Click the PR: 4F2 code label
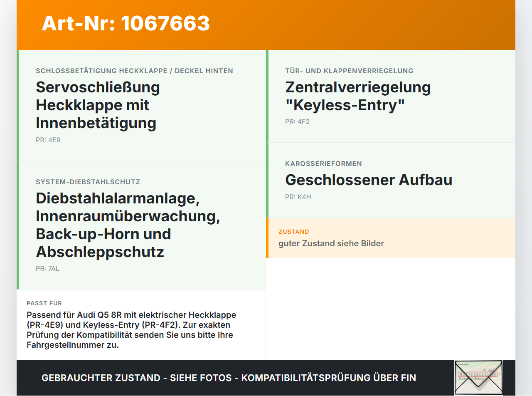Image resolution: width=532 pixels, height=396 pixels. (298, 121)
